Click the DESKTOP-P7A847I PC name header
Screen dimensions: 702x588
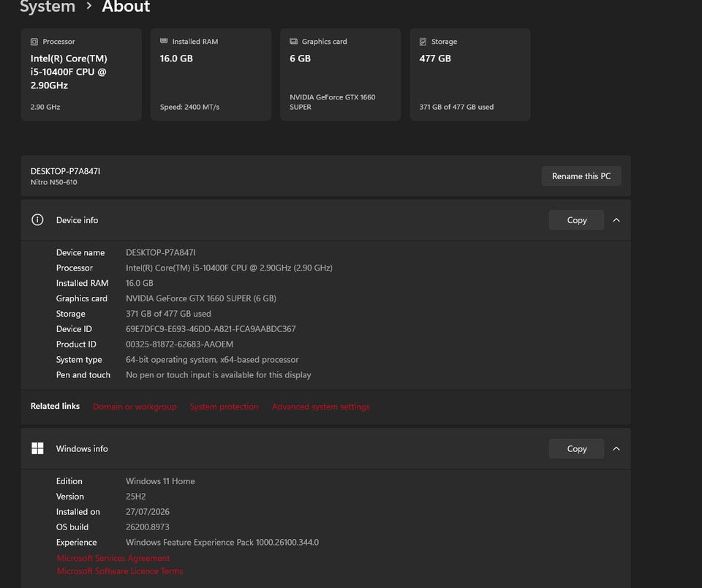pyautogui.click(x=65, y=171)
